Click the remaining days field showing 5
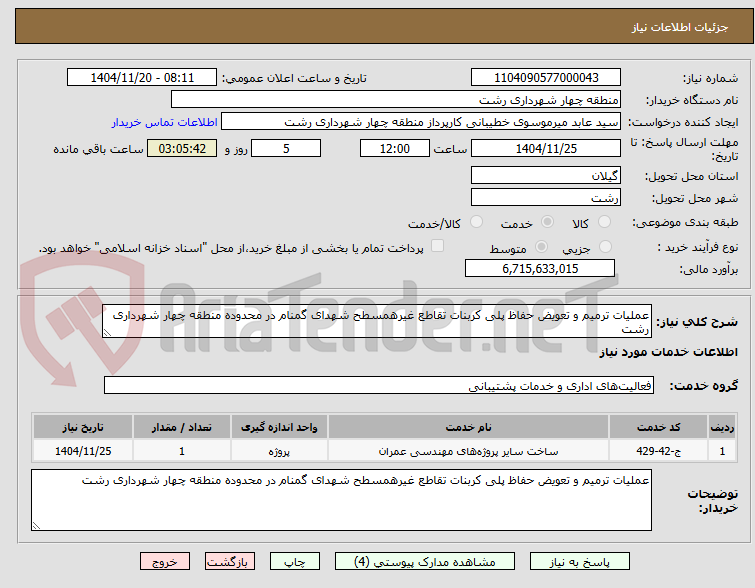Screen dimensions: 755x588 coord(286,148)
